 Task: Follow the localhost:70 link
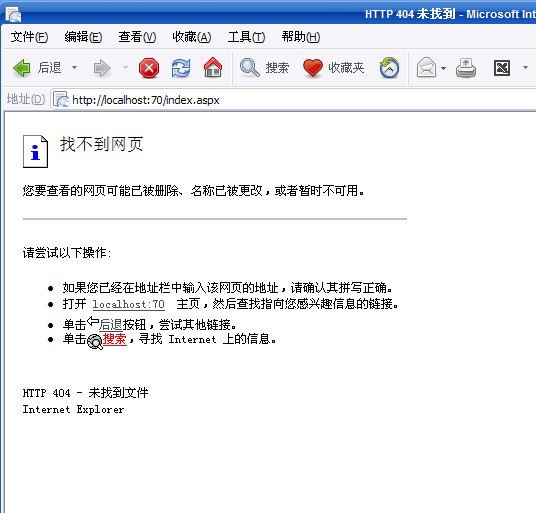point(129,304)
